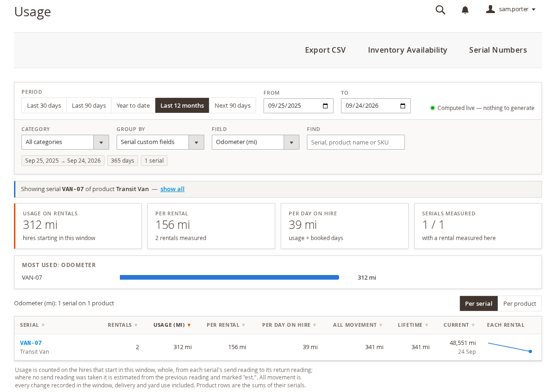556x392 pixels.
Task: Switch period to Year to date
Action: pyautogui.click(x=133, y=106)
